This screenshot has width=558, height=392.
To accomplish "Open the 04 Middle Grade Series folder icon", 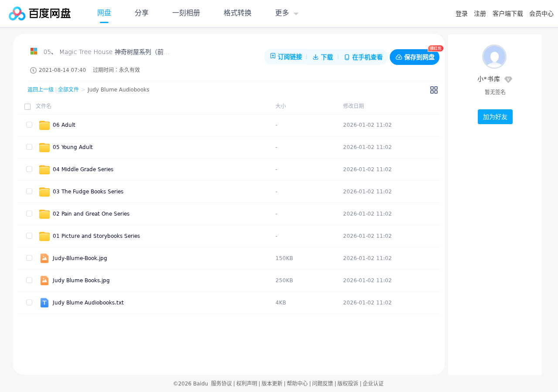I will [44, 169].
